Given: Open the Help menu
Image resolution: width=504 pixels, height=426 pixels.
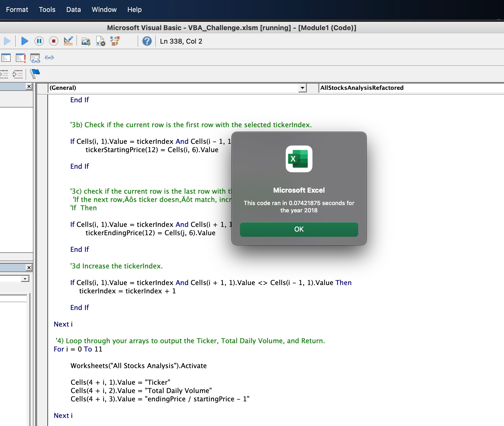Looking at the screenshot, I should [134, 10].
